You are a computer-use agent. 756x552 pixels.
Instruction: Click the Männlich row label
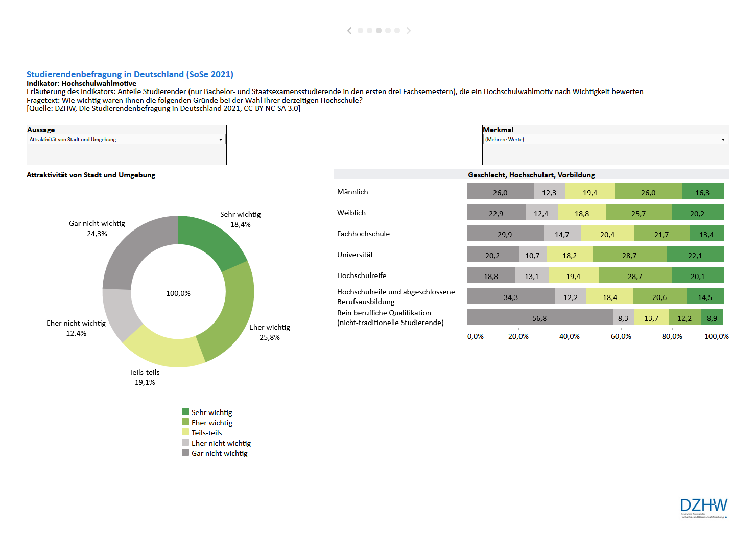352,192
